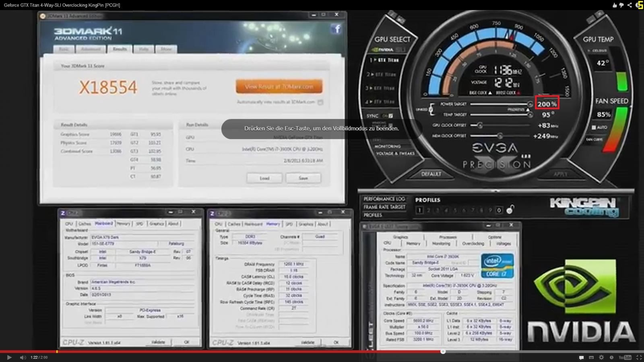644x362 pixels.
Task: Click the video progress bar scrubber
Action: [x=443, y=352]
